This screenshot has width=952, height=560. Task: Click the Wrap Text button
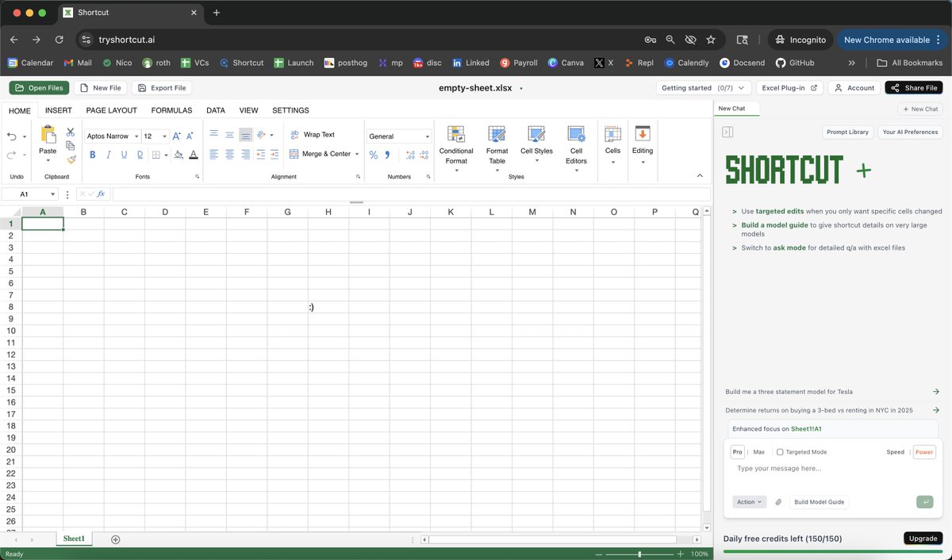point(313,135)
